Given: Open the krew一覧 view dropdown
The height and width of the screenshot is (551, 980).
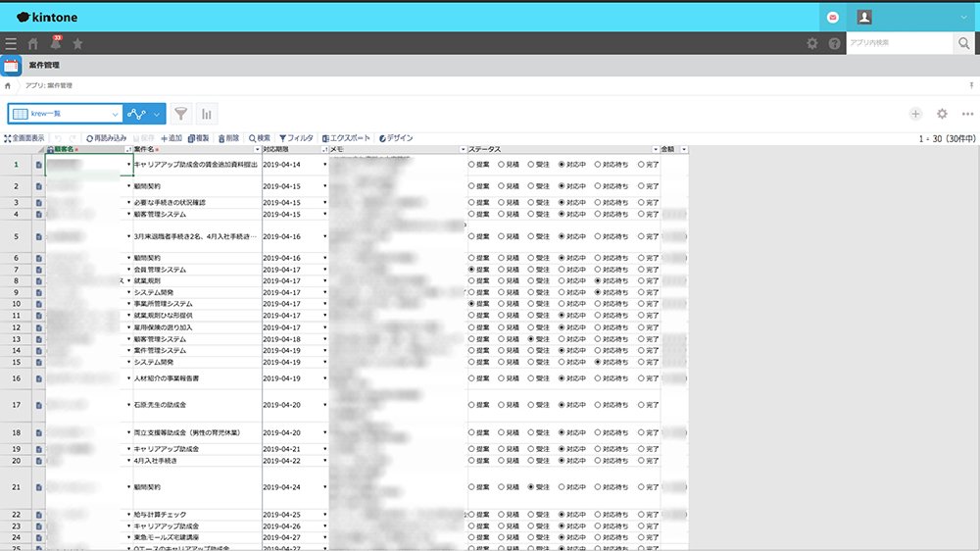Looking at the screenshot, I should point(65,114).
